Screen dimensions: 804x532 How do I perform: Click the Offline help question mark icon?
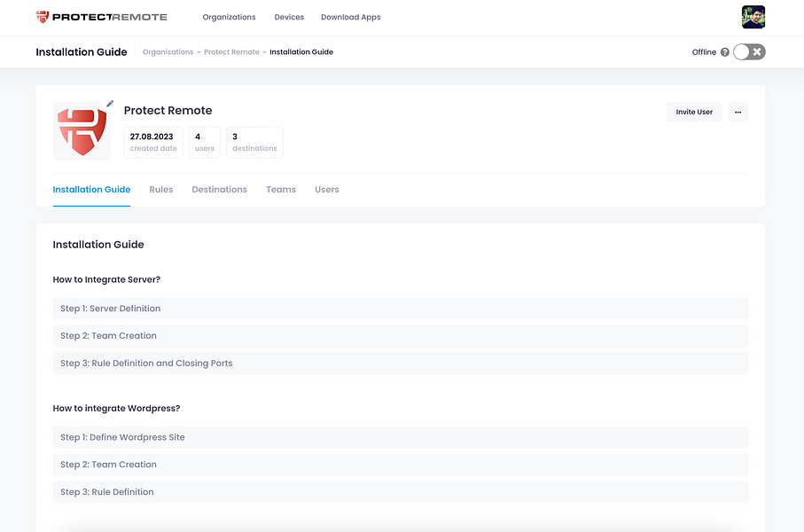click(724, 51)
